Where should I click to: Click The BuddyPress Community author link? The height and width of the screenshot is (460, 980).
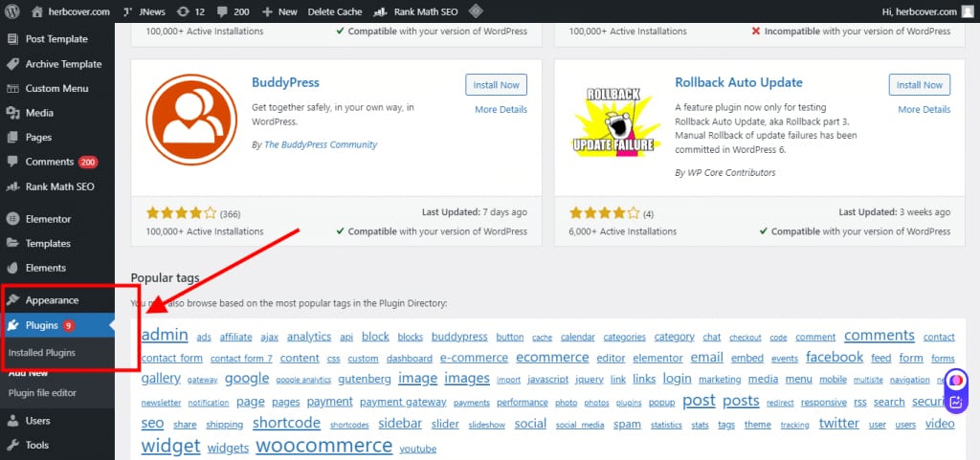(321, 144)
